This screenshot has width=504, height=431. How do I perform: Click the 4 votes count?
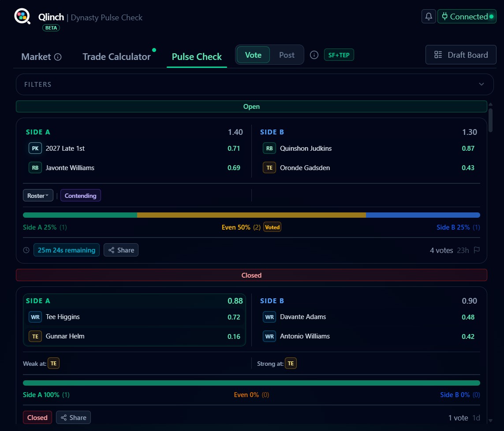(x=441, y=250)
